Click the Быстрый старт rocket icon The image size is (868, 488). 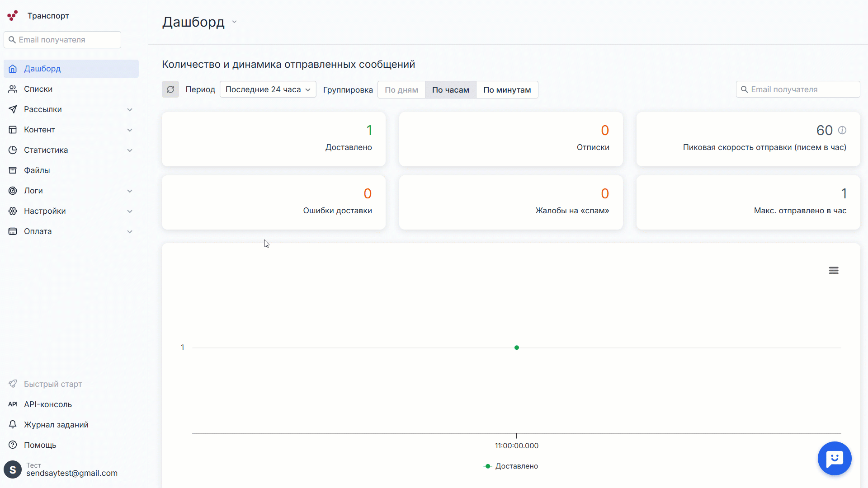13,384
